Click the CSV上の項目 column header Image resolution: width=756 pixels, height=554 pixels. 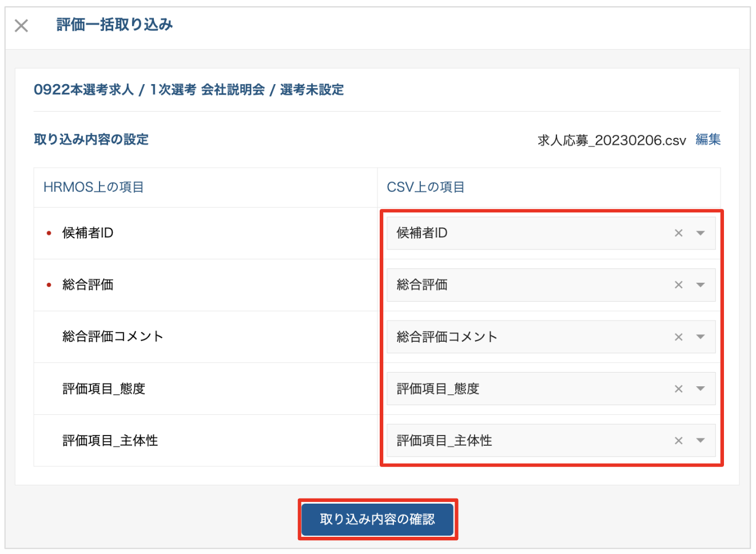coord(425,187)
